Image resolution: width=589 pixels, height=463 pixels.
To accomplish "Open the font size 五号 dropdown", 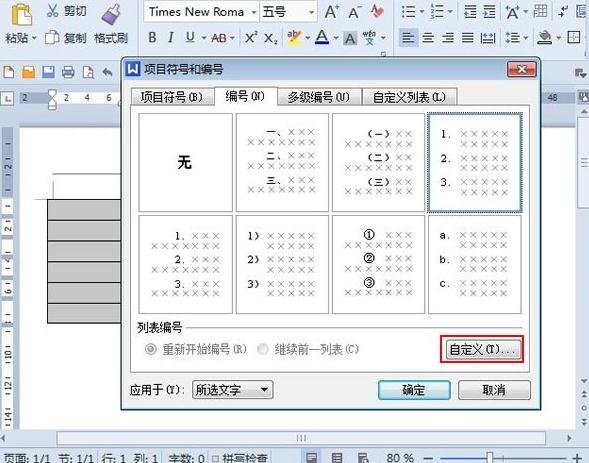I will tap(311, 12).
